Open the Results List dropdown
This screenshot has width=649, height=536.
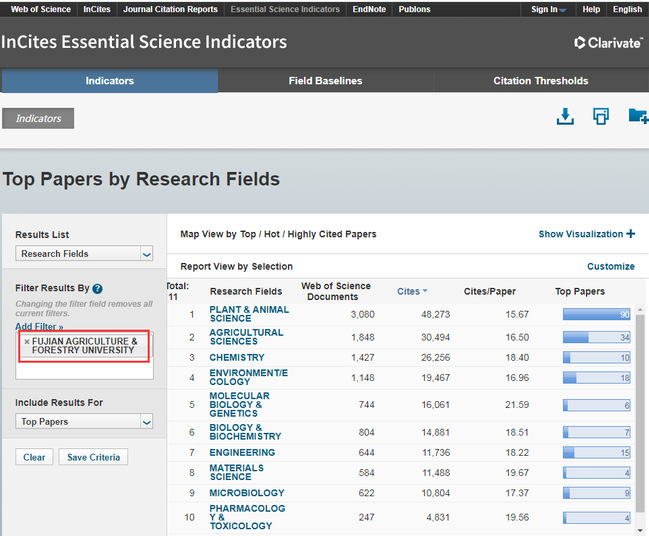click(x=84, y=254)
